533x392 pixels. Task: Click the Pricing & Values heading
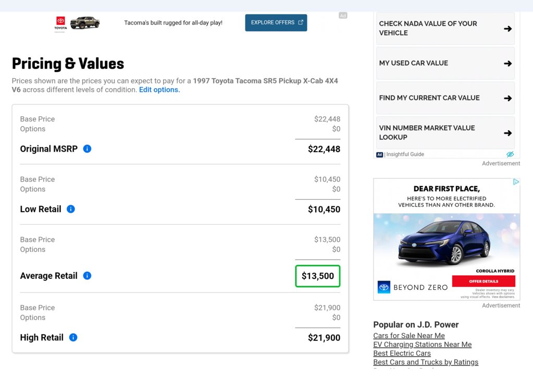point(68,64)
